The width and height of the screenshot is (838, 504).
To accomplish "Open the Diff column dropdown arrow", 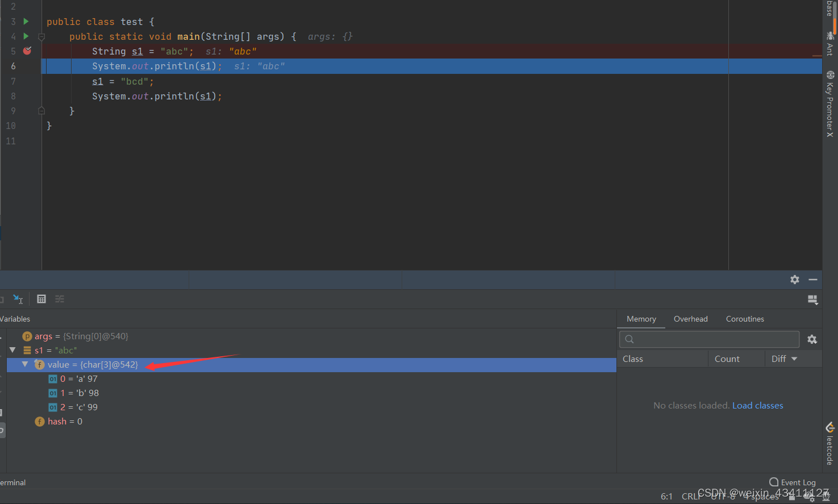I will tap(794, 359).
